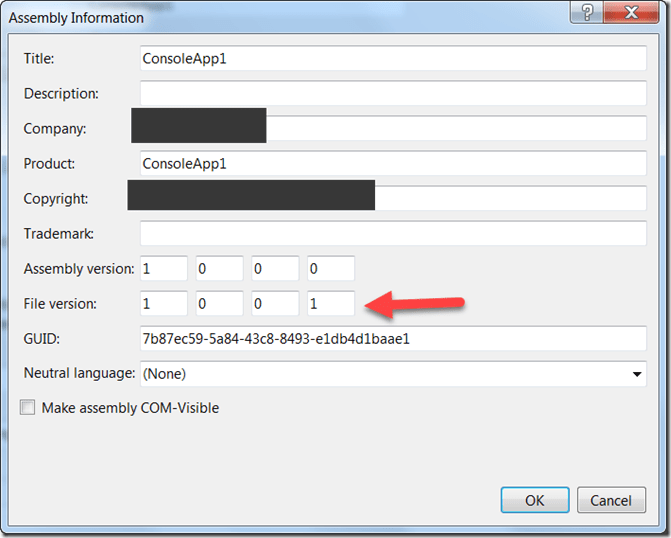Click the Neutral language dropdown arrow
The height and width of the screenshot is (538, 671).
pyautogui.click(x=637, y=374)
